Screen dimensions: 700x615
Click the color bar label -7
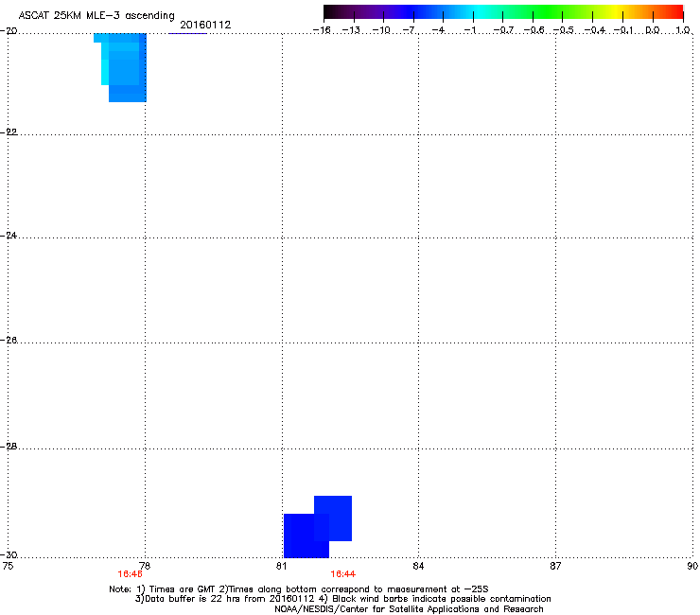(x=411, y=30)
